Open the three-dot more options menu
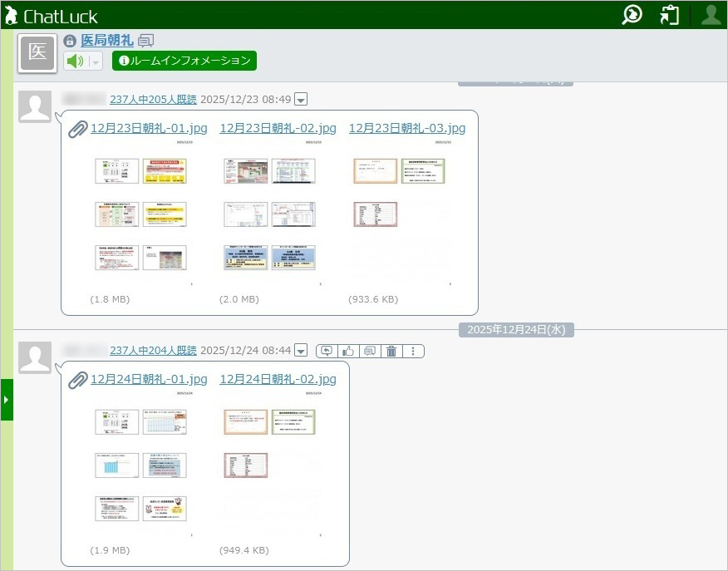728x571 pixels. click(x=413, y=352)
